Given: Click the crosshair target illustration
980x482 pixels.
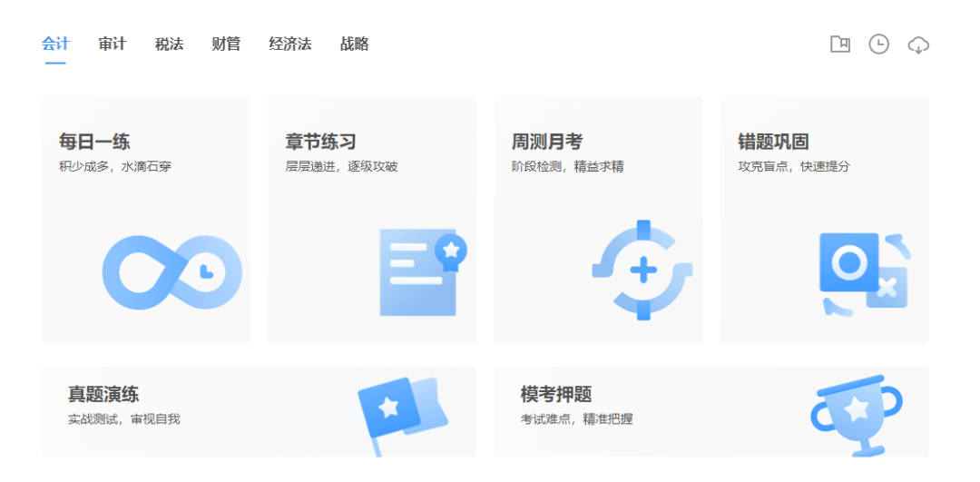Looking at the screenshot, I should 642,271.
